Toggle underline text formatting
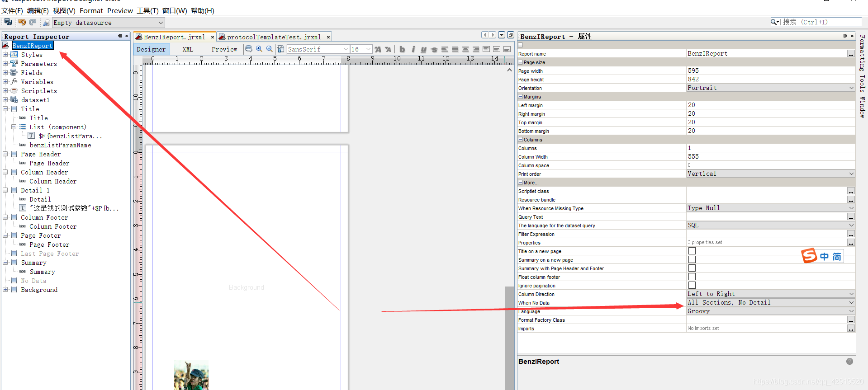 (423, 49)
